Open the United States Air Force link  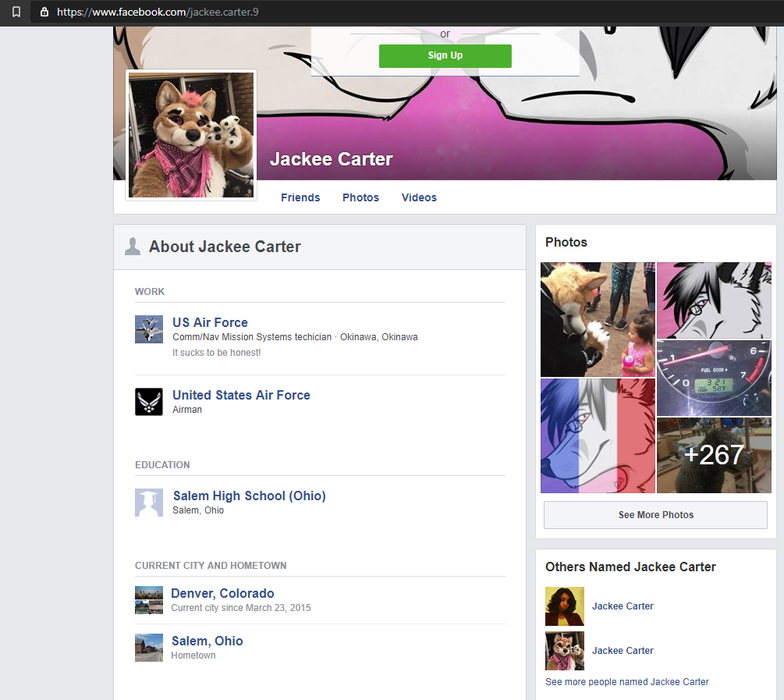click(241, 396)
